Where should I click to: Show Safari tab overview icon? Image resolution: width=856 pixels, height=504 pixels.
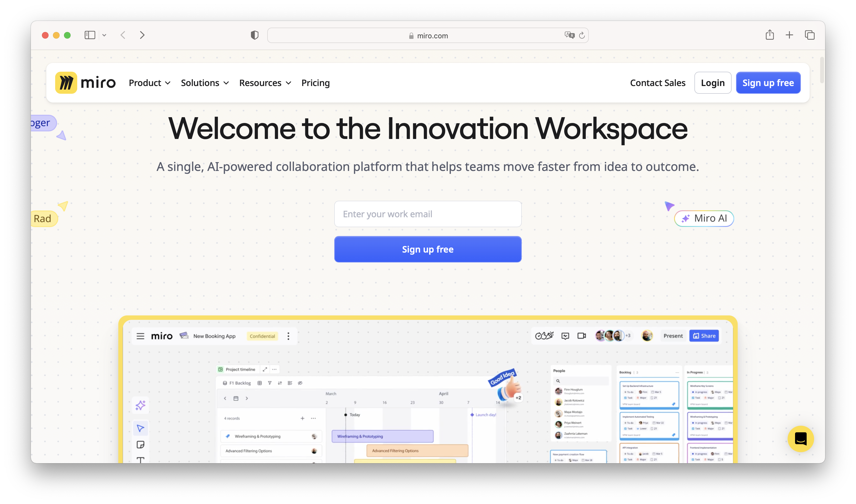click(809, 35)
